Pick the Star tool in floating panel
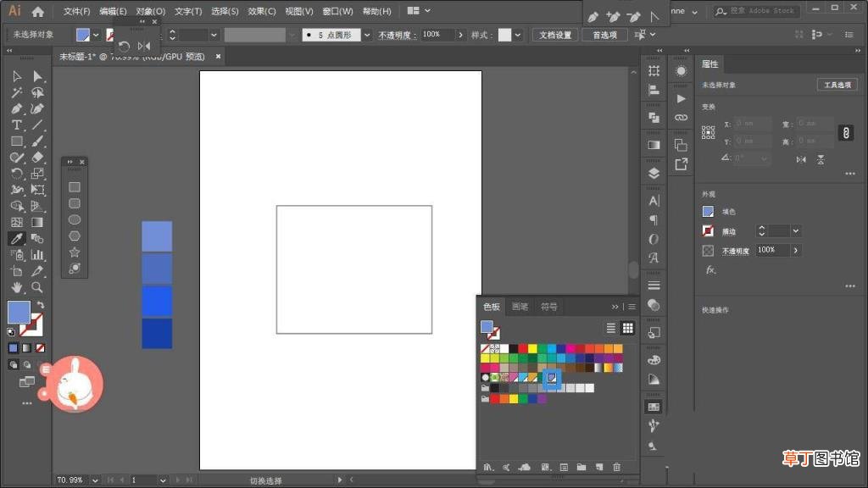Image resolution: width=868 pixels, height=488 pixels. [75, 252]
